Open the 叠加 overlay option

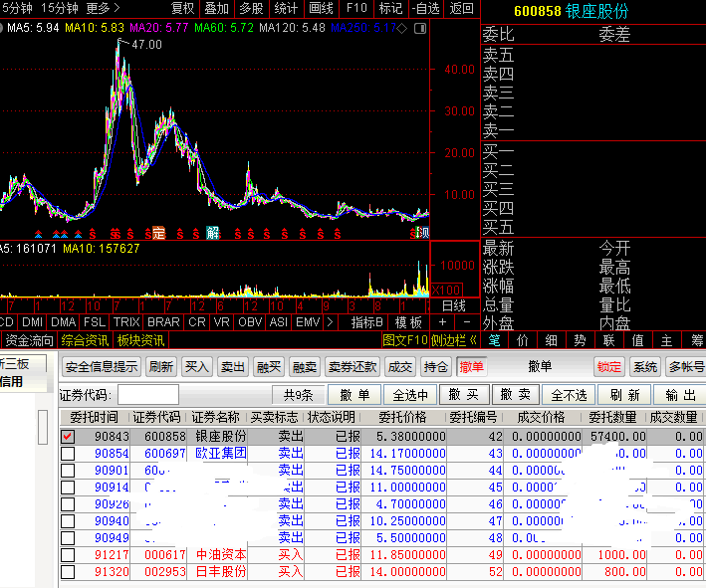[217, 8]
